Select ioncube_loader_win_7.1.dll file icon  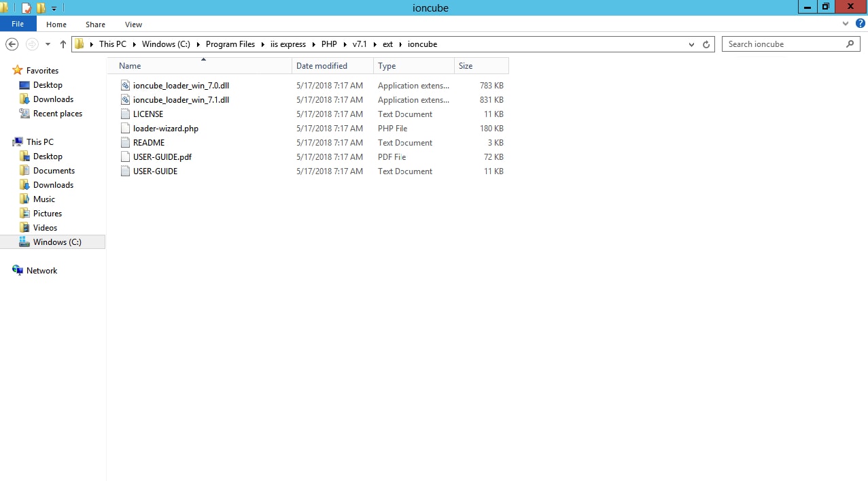tap(125, 100)
